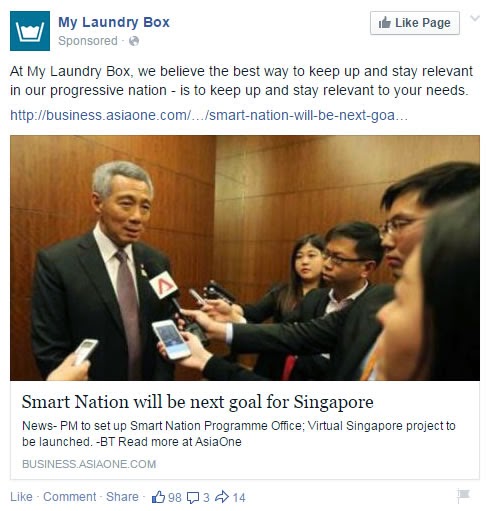
Task: Report post using the flag icon
Action: 463,495
